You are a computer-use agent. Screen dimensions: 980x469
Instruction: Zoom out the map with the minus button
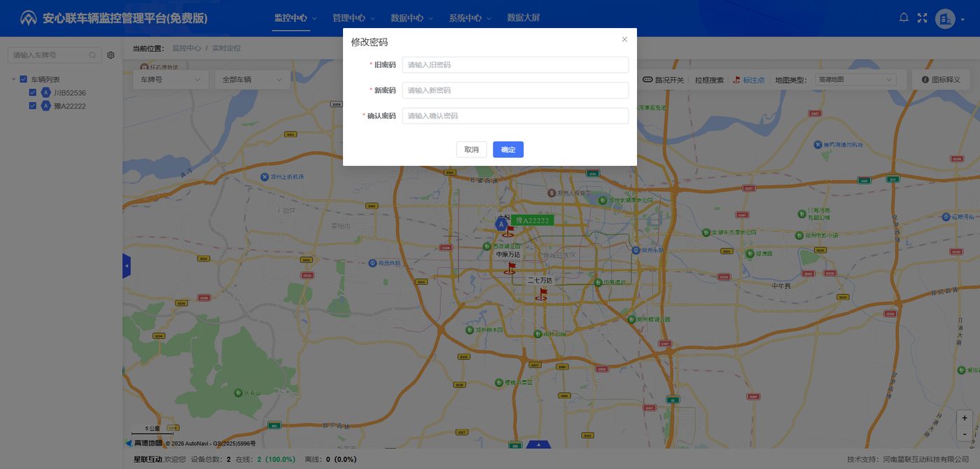click(965, 434)
